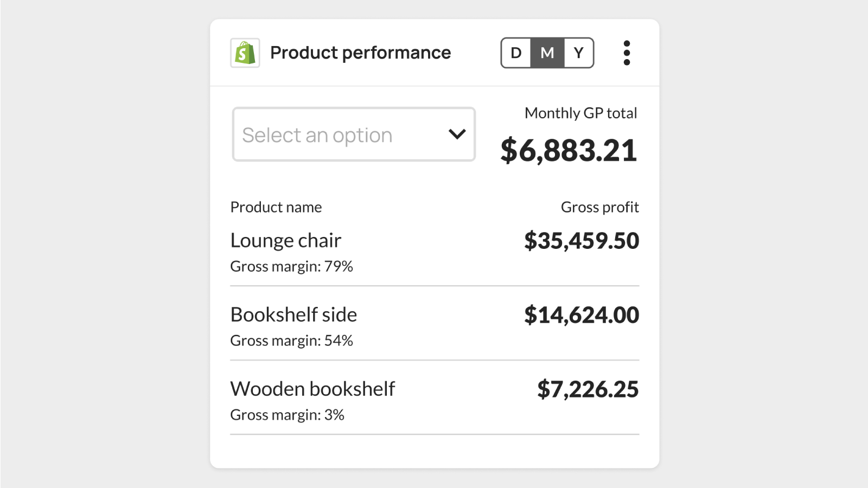
Task: Select the Lounge chair product row
Action: tap(435, 252)
